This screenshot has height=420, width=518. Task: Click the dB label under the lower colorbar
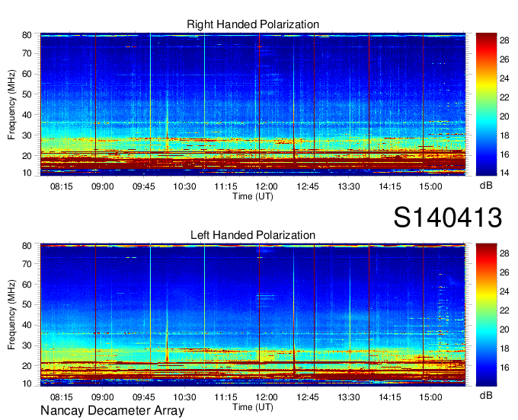point(486,395)
